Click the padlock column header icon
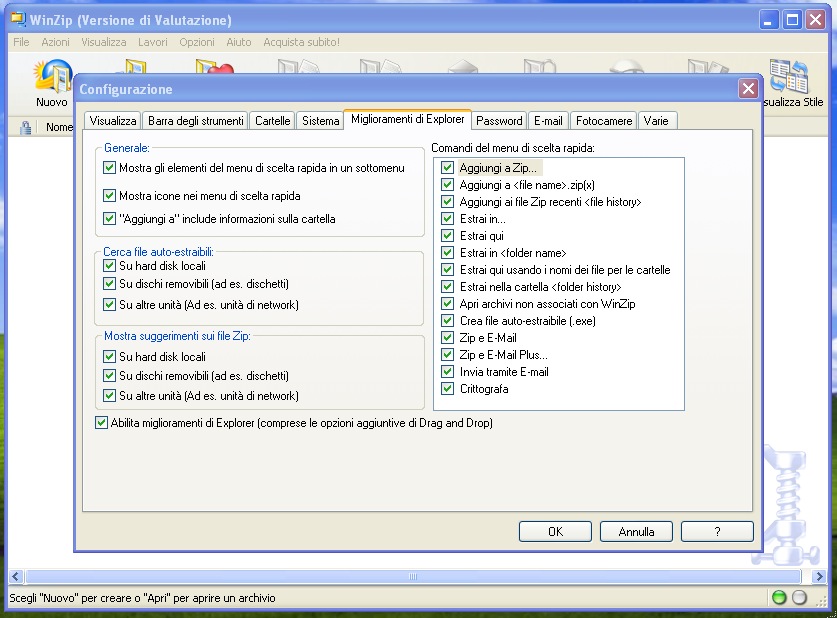The width and height of the screenshot is (837, 618). 27,127
